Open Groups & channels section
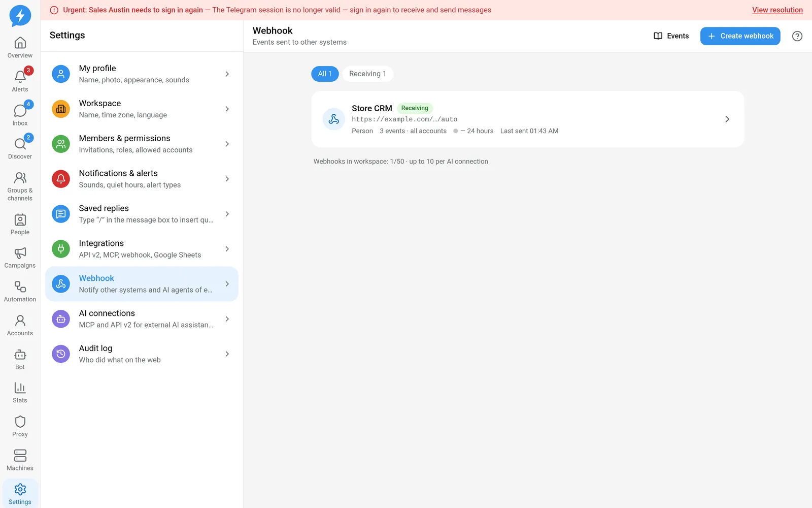The image size is (812, 508). [x=20, y=186]
